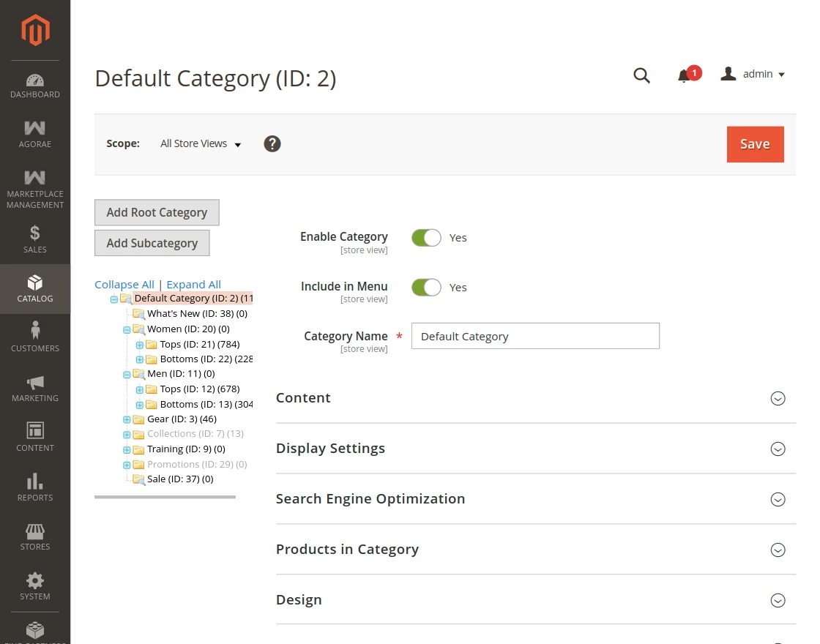Open the global search magnifier icon
The width and height of the screenshot is (820, 644).
click(x=641, y=75)
